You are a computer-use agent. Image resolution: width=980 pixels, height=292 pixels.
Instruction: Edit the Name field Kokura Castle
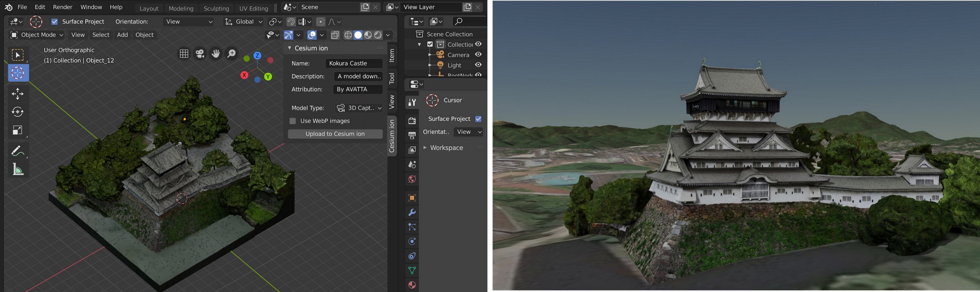pyautogui.click(x=354, y=63)
